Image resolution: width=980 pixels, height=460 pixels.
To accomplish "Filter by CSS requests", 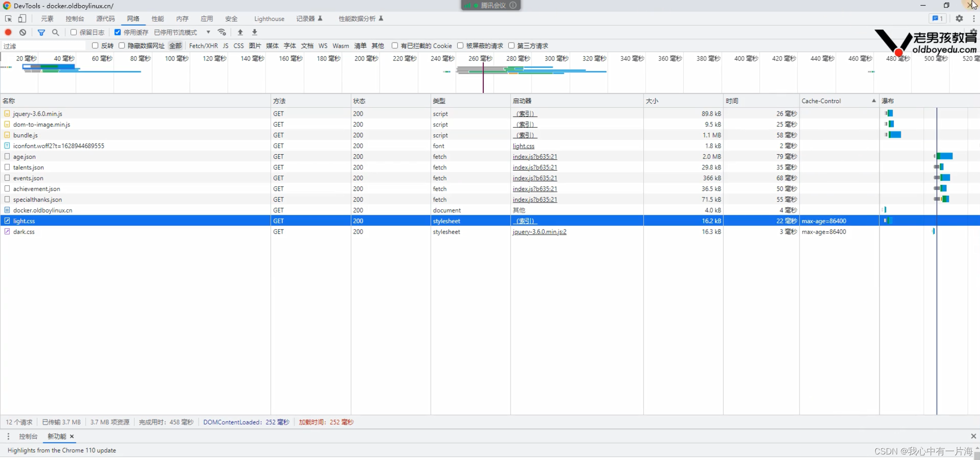I will pyautogui.click(x=239, y=46).
